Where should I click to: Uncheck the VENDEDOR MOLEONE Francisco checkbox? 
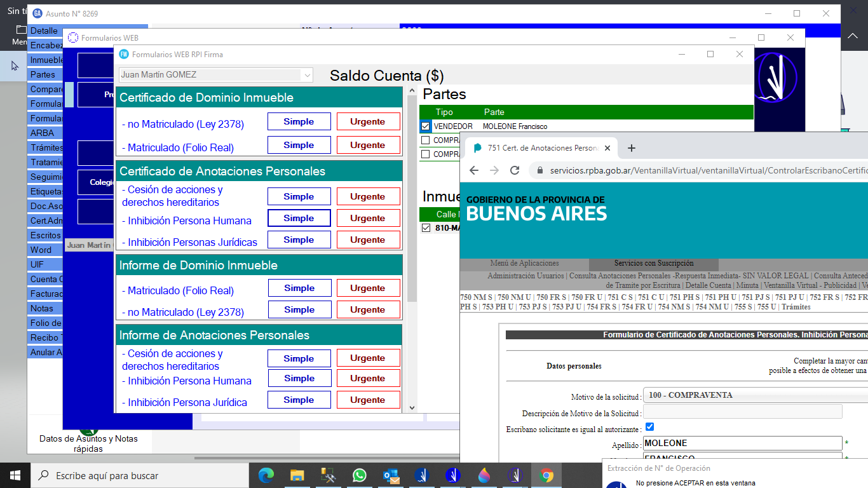pyautogui.click(x=426, y=126)
